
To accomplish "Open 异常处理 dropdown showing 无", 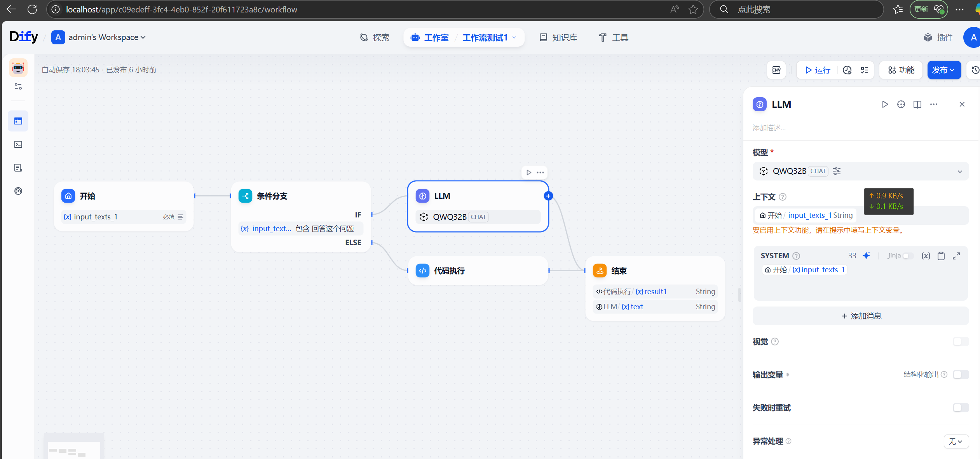I will [956, 441].
